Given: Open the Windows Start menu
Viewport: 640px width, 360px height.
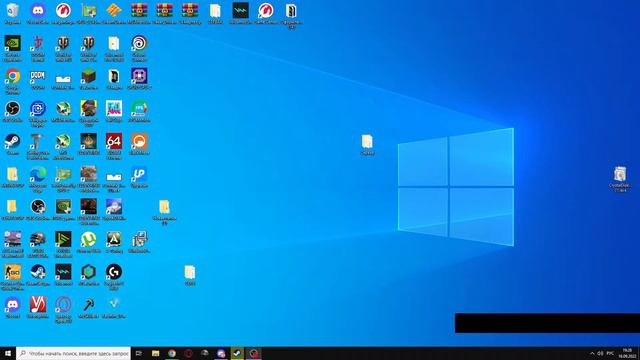Looking at the screenshot, I should (8, 353).
